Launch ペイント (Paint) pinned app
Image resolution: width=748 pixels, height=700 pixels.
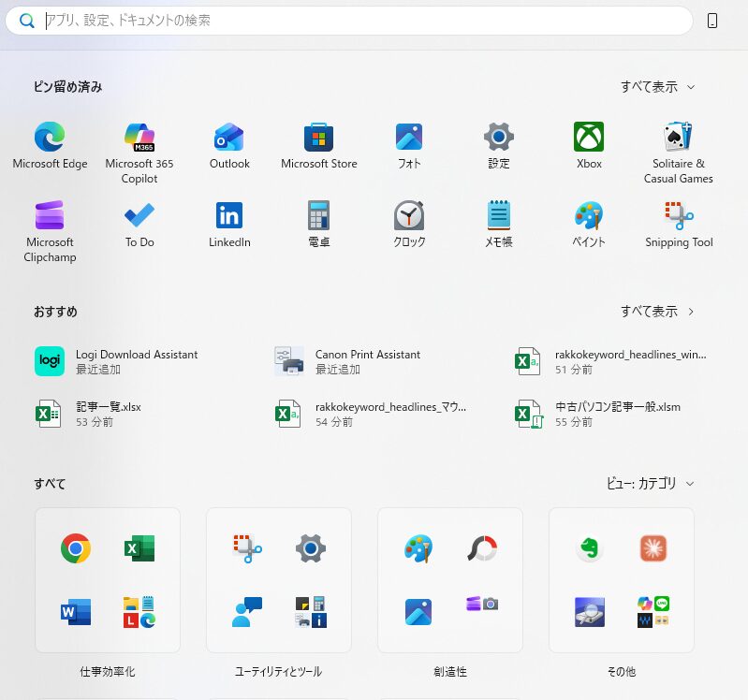click(x=589, y=224)
